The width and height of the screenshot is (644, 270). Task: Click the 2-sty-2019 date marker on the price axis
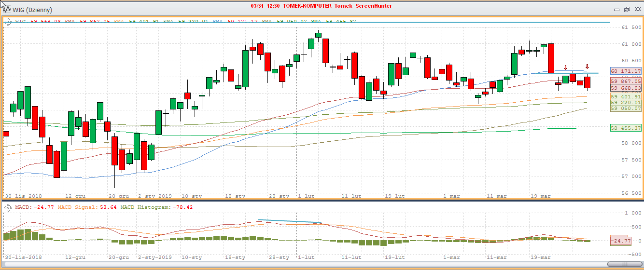(x=155, y=196)
